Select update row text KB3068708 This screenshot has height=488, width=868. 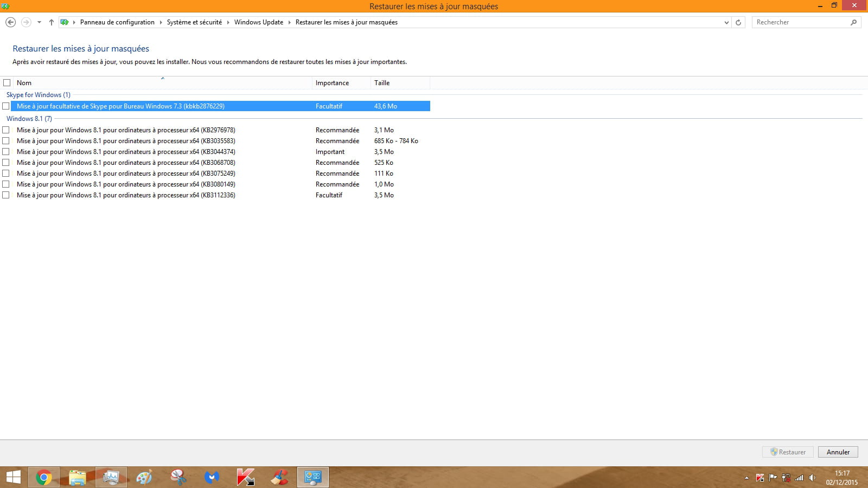126,163
